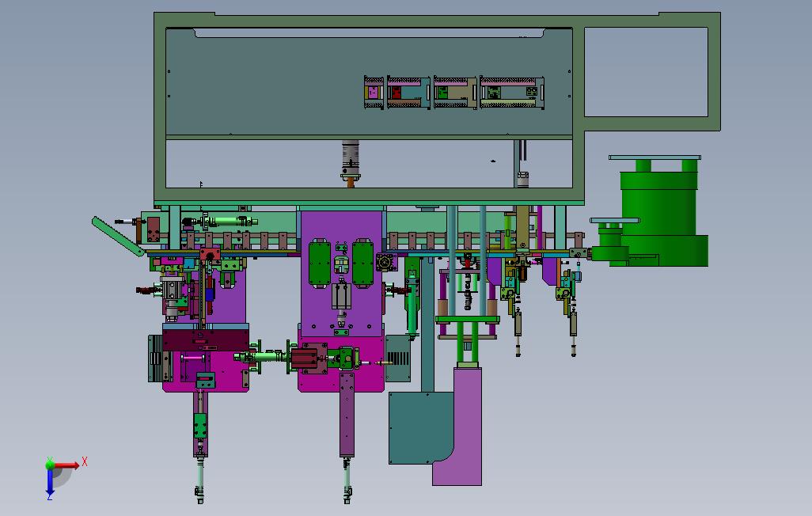Select the gray coupling below the upper panel
Image resolution: width=812 pixels, height=516 pixels.
click(351, 159)
